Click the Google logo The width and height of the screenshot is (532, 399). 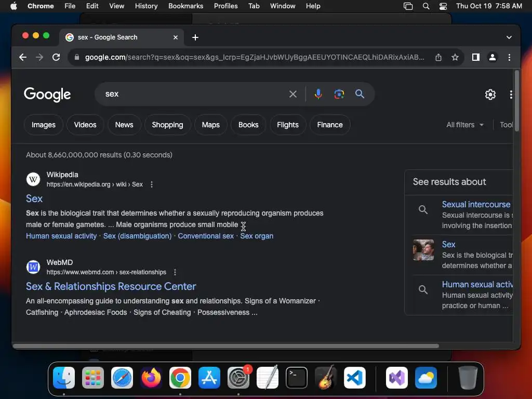click(x=47, y=95)
